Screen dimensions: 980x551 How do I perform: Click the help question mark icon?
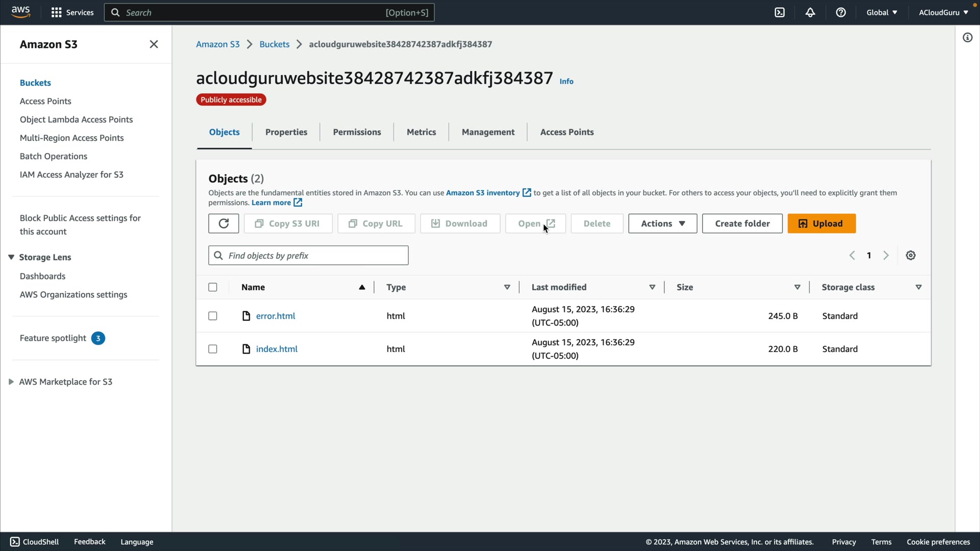(x=841, y=12)
